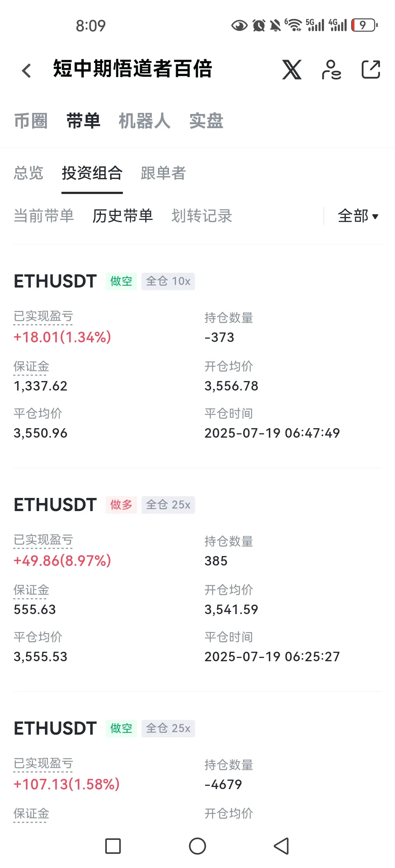Open the X (Twitter) profile icon
The width and height of the screenshot is (395, 868).
[291, 69]
